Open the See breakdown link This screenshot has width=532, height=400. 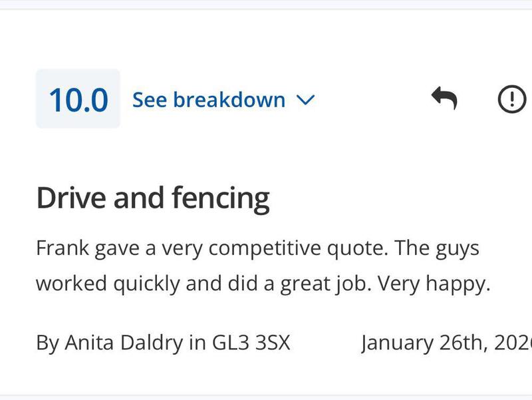(x=209, y=100)
